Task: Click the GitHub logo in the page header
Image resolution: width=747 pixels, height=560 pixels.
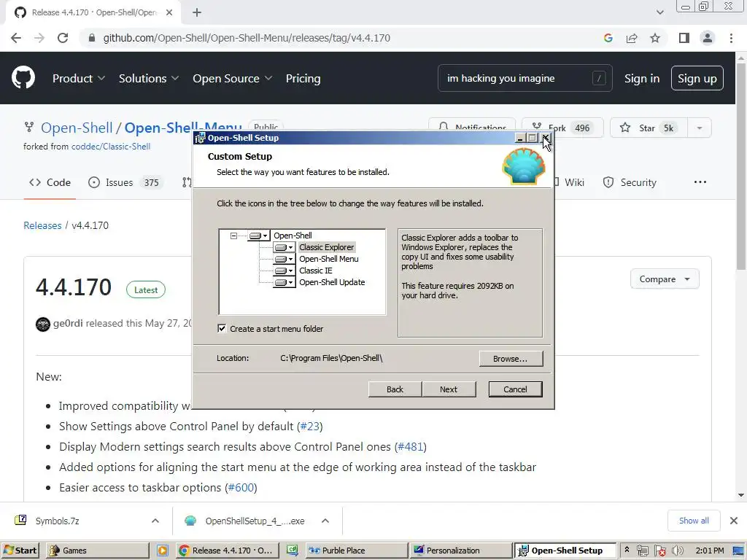Action: pos(23,78)
